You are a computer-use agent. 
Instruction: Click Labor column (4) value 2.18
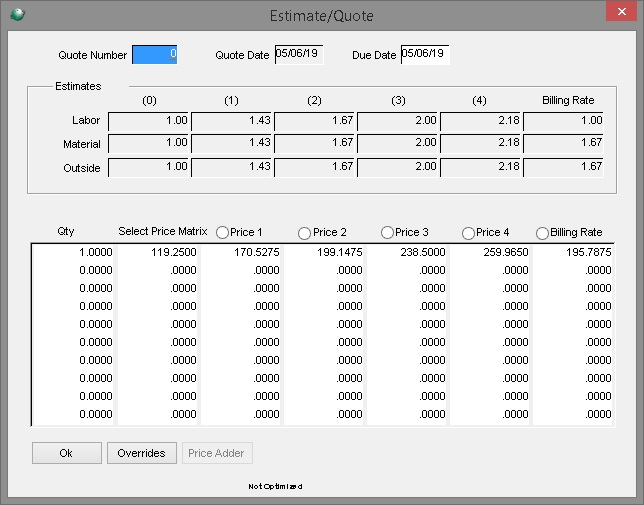click(x=480, y=121)
